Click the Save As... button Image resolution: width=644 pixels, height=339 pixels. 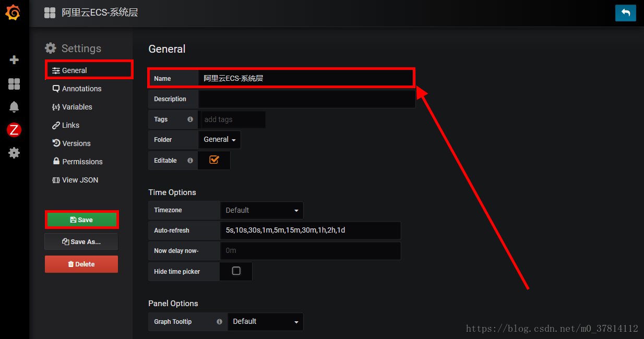pos(81,242)
